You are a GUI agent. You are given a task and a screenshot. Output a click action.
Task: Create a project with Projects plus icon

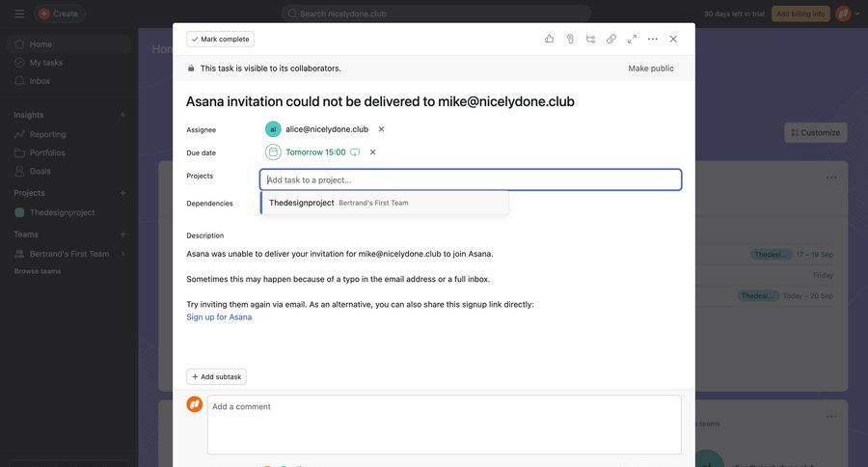coord(122,193)
